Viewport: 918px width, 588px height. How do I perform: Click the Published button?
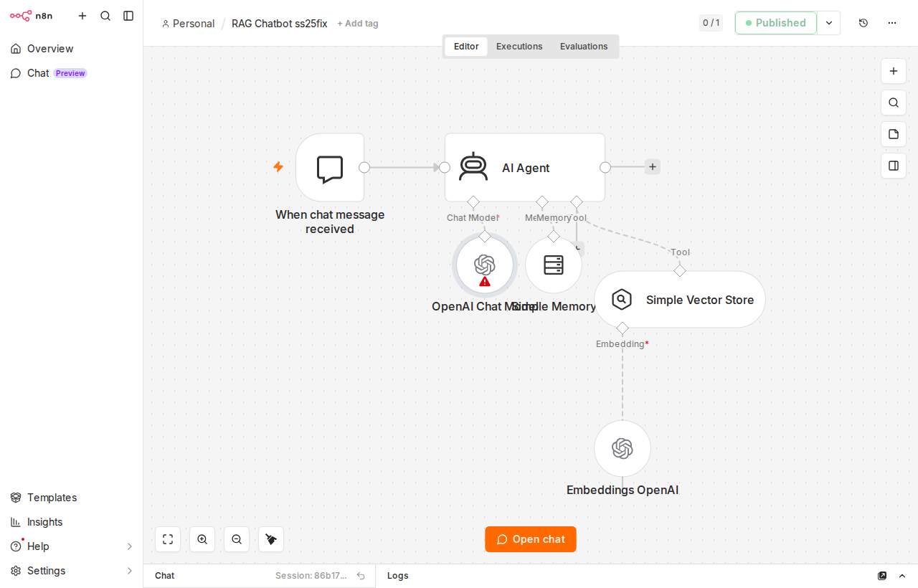point(775,23)
